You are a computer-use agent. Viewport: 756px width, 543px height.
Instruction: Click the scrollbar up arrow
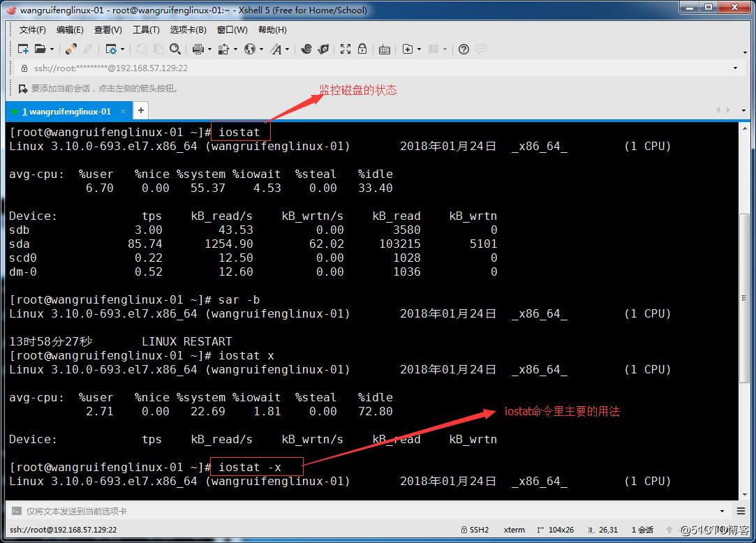(x=744, y=128)
